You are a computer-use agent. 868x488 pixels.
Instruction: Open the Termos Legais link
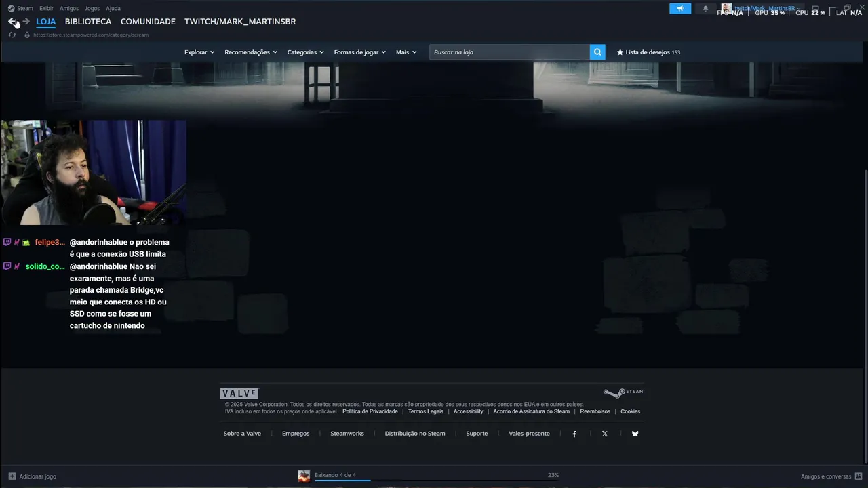pos(426,411)
